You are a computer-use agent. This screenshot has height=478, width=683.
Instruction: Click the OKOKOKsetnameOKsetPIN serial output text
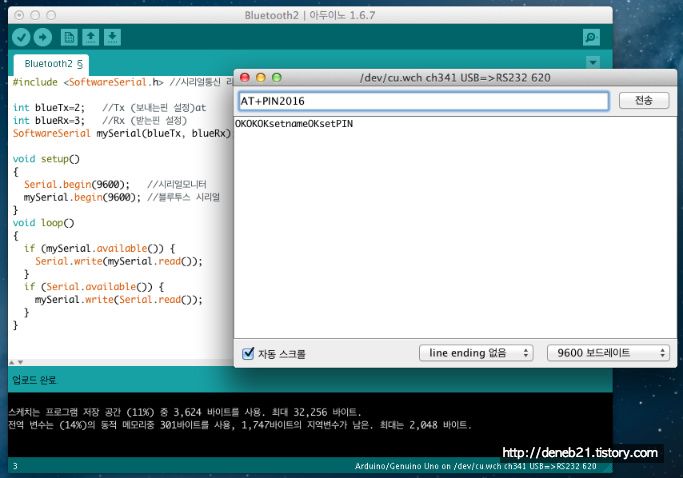294,124
